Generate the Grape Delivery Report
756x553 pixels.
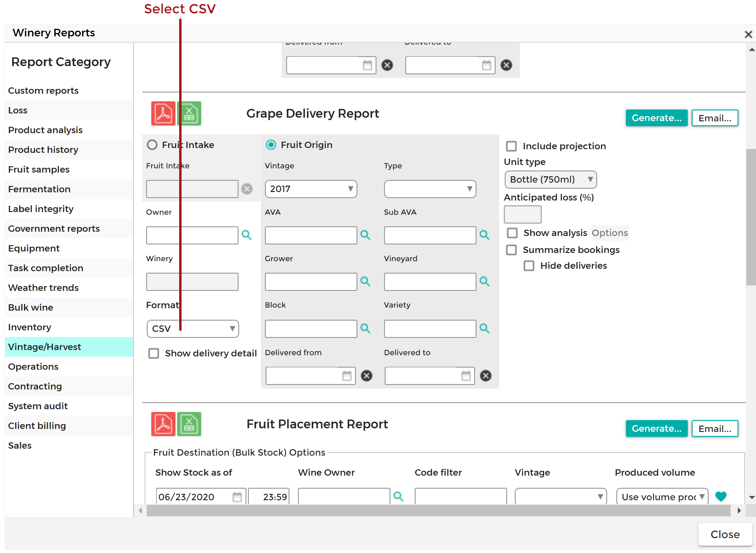657,118
